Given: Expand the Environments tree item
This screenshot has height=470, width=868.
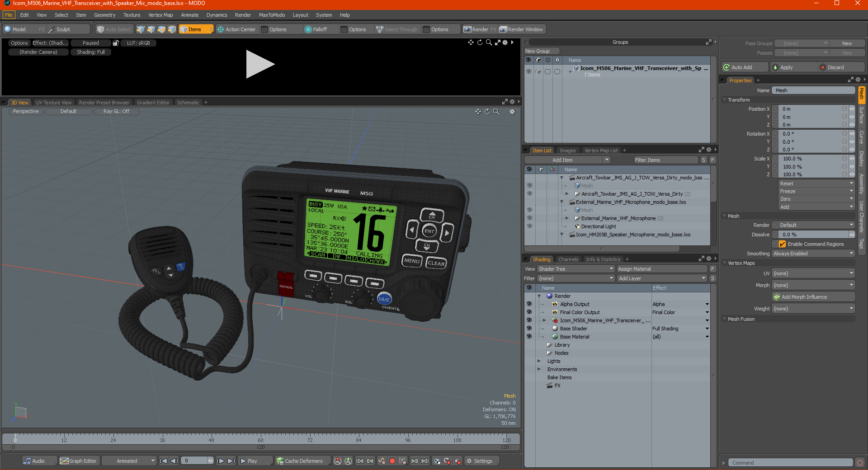Looking at the screenshot, I should (x=539, y=369).
